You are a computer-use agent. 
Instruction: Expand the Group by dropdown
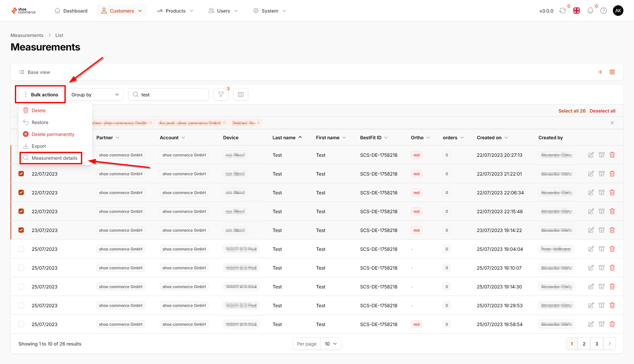(x=95, y=94)
